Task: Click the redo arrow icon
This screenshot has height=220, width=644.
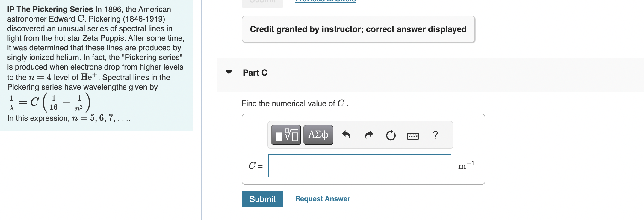Action: point(369,135)
